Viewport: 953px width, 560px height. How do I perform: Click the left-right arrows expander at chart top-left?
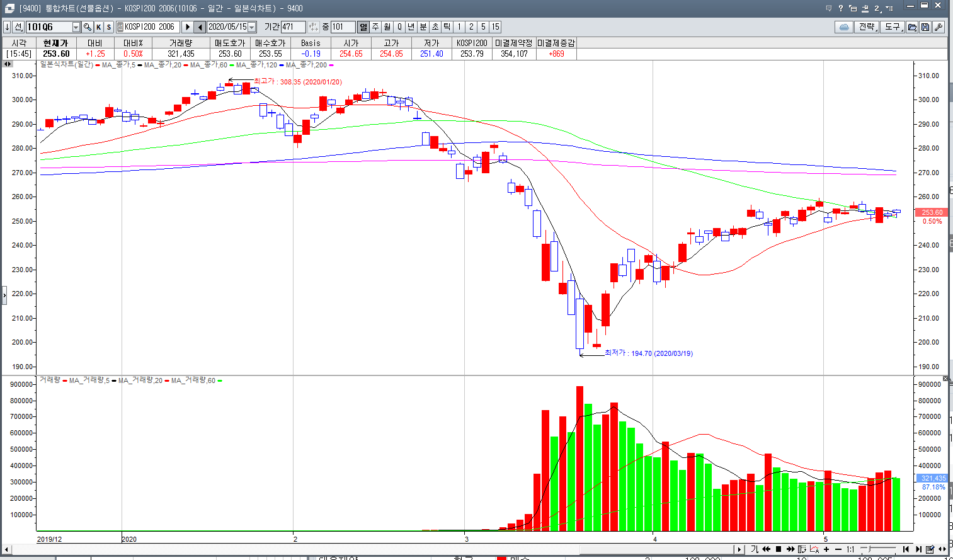tap(8, 64)
